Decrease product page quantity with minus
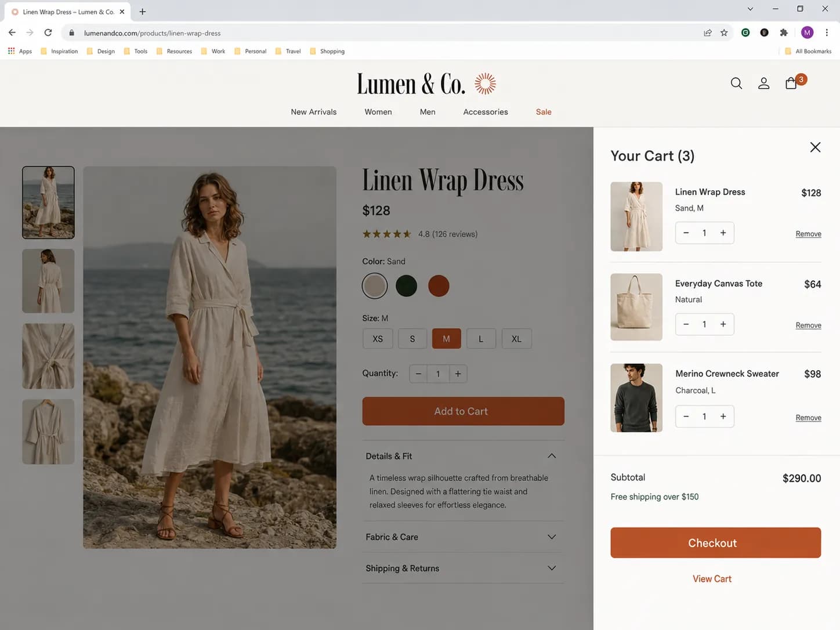The width and height of the screenshot is (840, 630). [418, 374]
